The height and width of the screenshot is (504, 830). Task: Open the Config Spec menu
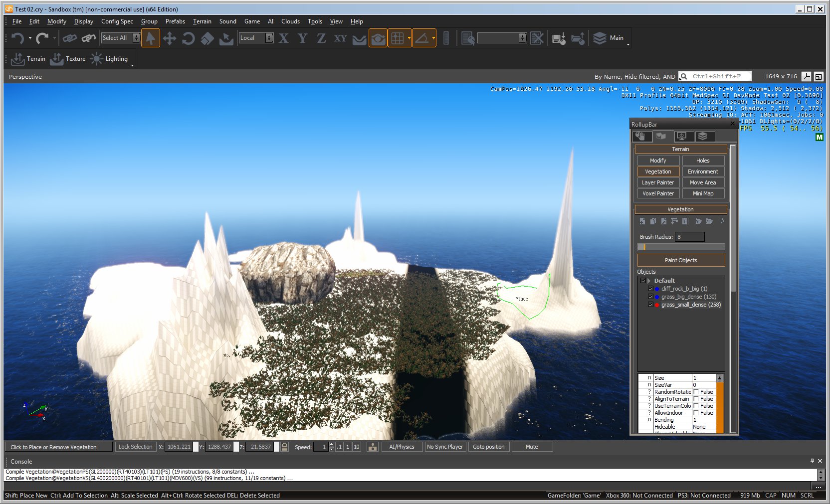(x=117, y=21)
